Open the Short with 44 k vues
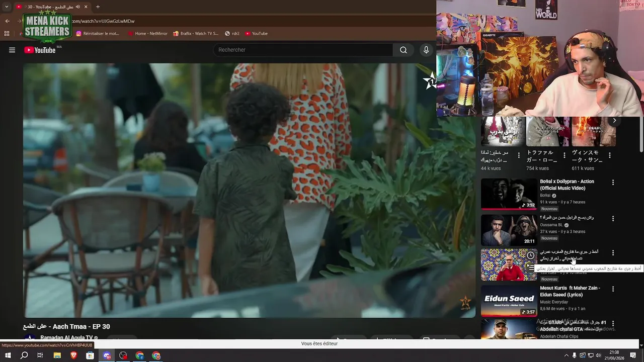This screenshot has width=644, height=362. click(503, 131)
